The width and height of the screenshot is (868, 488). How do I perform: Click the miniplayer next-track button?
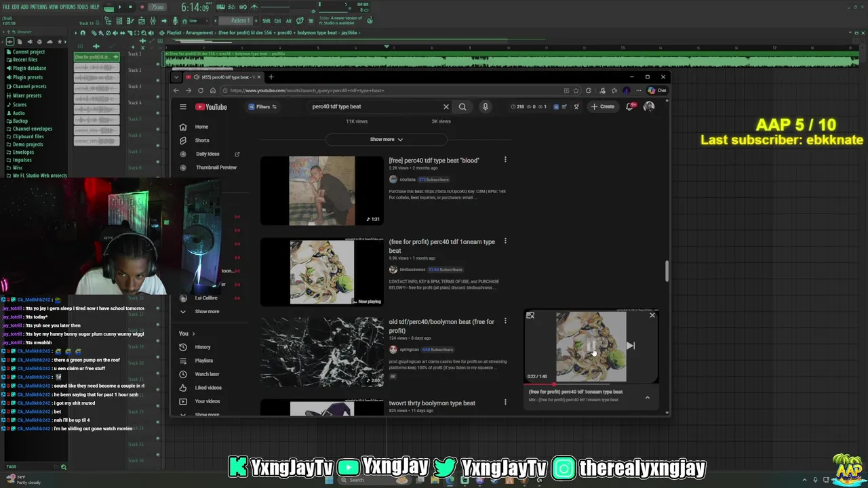(x=630, y=346)
